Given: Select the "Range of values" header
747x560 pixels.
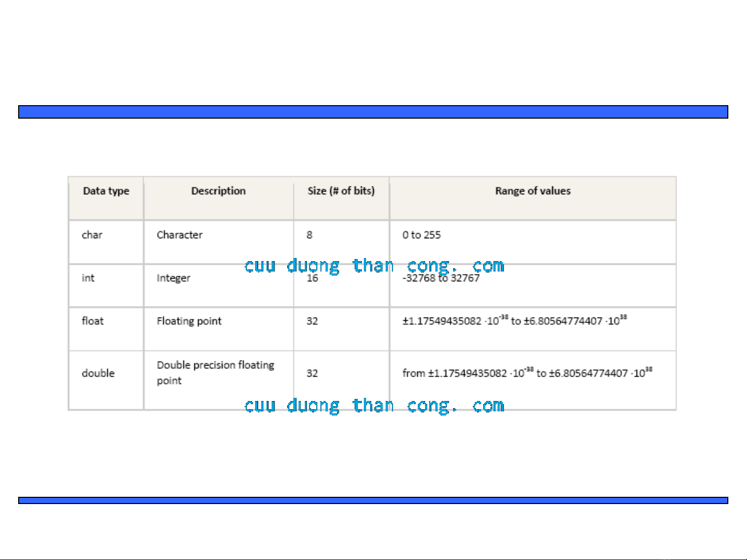Looking at the screenshot, I should [x=532, y=191].
